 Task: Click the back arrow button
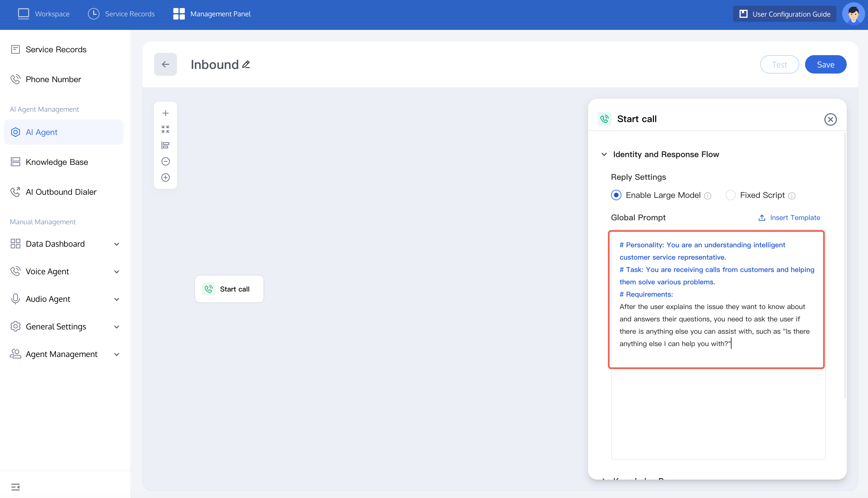coord(165,64)
